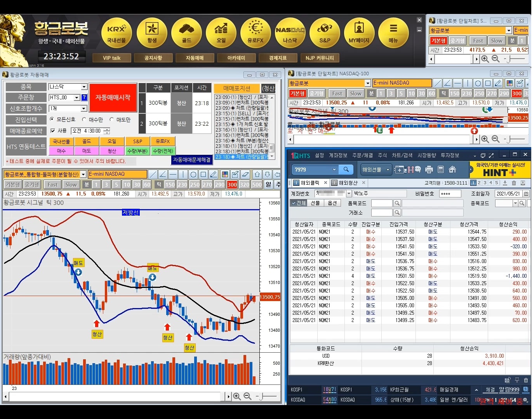Select 320 tick interval in main chart
532x419 pixels.
[x=245, y=185]
